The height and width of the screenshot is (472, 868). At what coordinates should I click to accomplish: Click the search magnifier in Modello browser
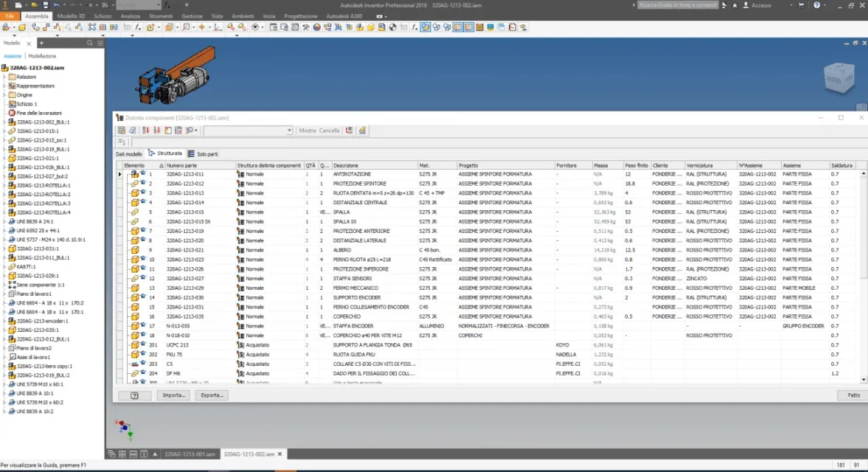click(90, 44)
